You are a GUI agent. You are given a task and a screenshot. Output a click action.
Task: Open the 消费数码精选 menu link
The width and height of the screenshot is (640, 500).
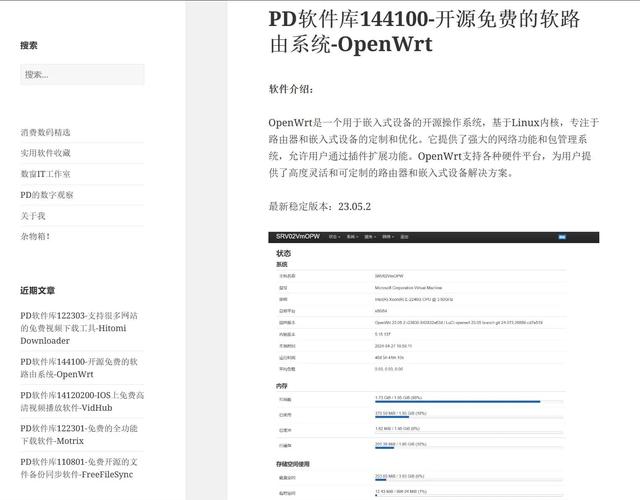click(x=45, y=132)
